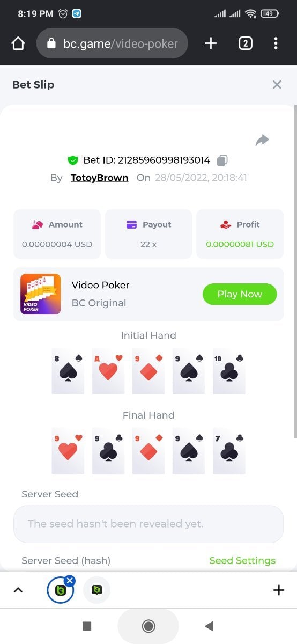Open new browser tab plus icon

click(211, 43)
